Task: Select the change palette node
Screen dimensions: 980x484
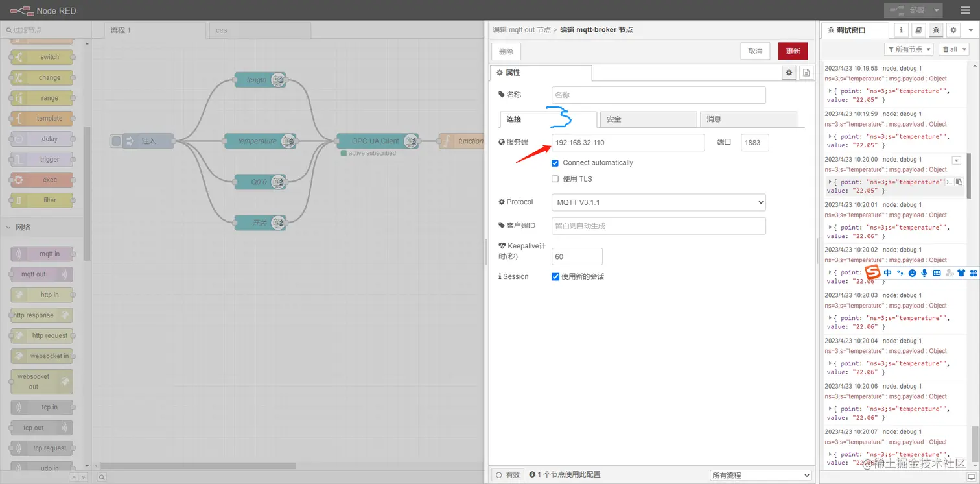Action: coord(41,77)
